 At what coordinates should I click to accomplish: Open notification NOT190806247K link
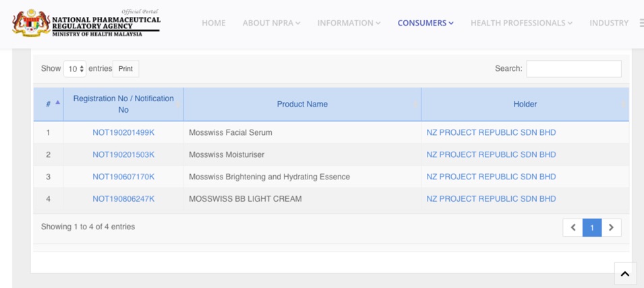[123, 199]
